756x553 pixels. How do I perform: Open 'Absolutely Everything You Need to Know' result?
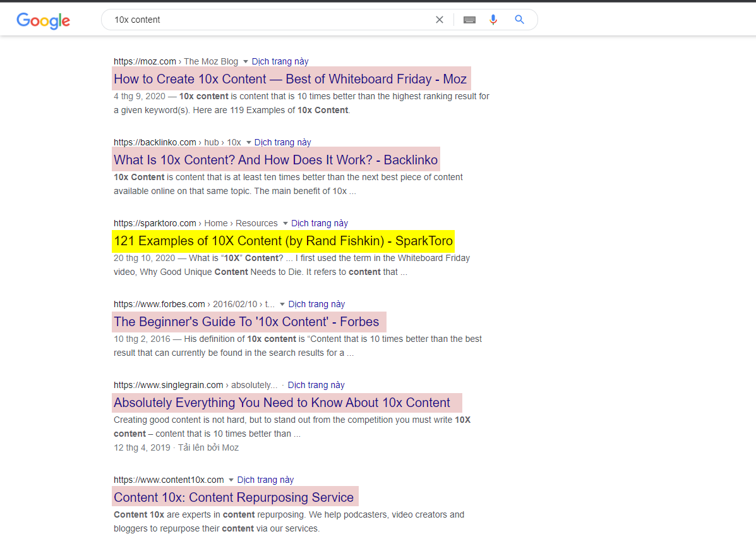282,403
